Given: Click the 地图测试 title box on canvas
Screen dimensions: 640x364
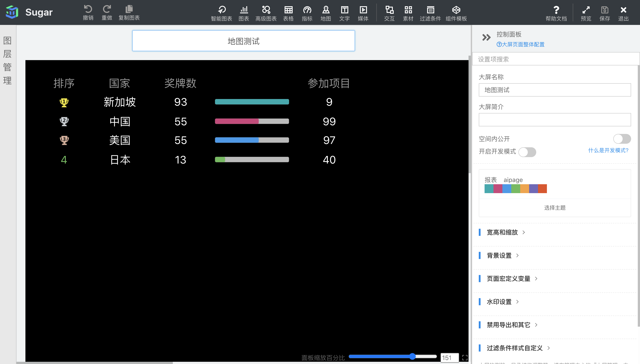Looking at the screenshot, I should [x=243, y=41].
